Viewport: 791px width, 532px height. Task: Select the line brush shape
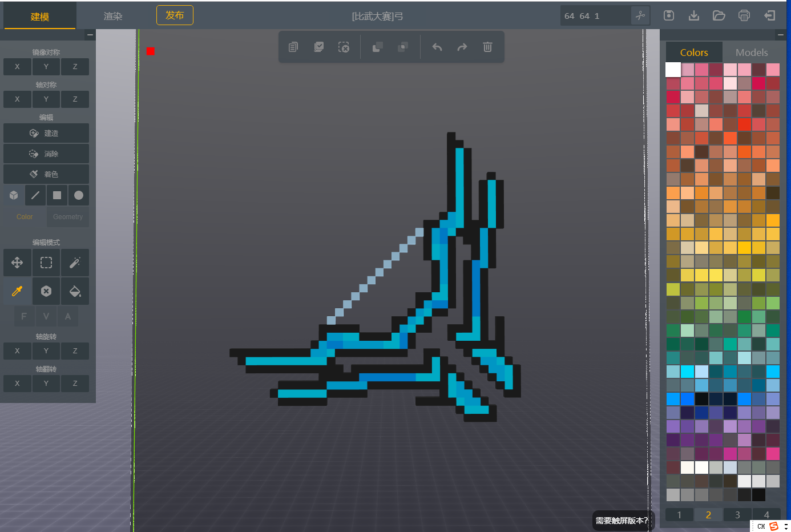coord(35,195)
